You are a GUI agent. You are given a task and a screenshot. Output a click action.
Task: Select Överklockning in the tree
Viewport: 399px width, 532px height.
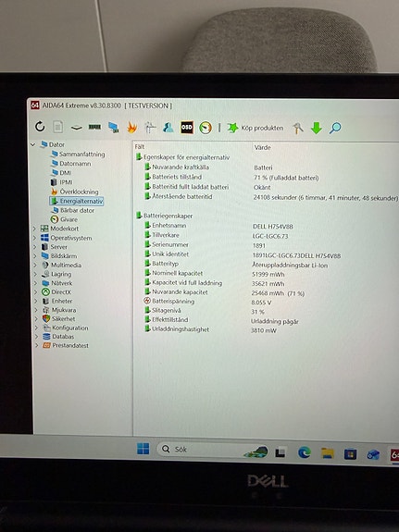pyautogui.click(x=79, y=192)
